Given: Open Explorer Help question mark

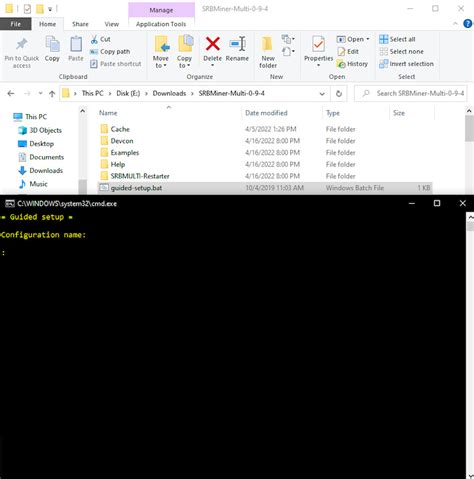Looking at the screenshot, I should point(468,24).
